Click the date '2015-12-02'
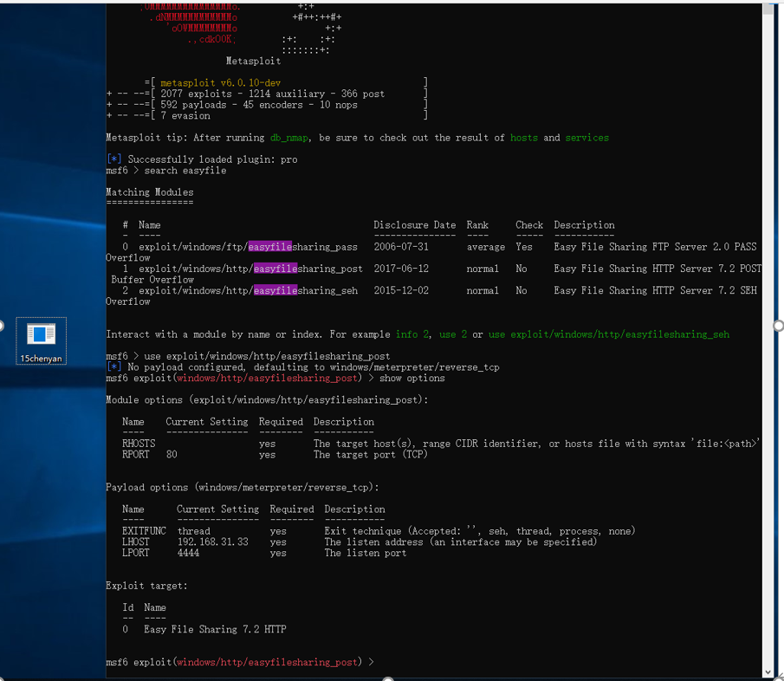 401,290
